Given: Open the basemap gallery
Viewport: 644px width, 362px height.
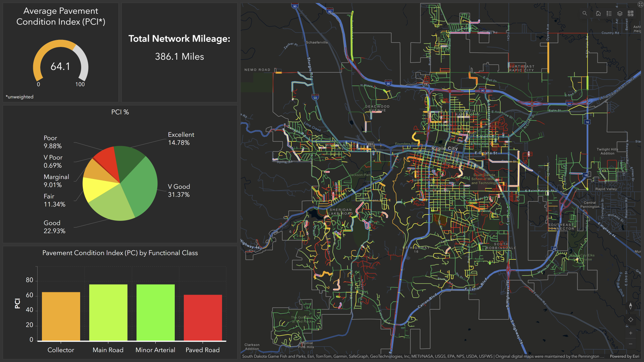Looking at the screenshot, I should coord(631,13).
